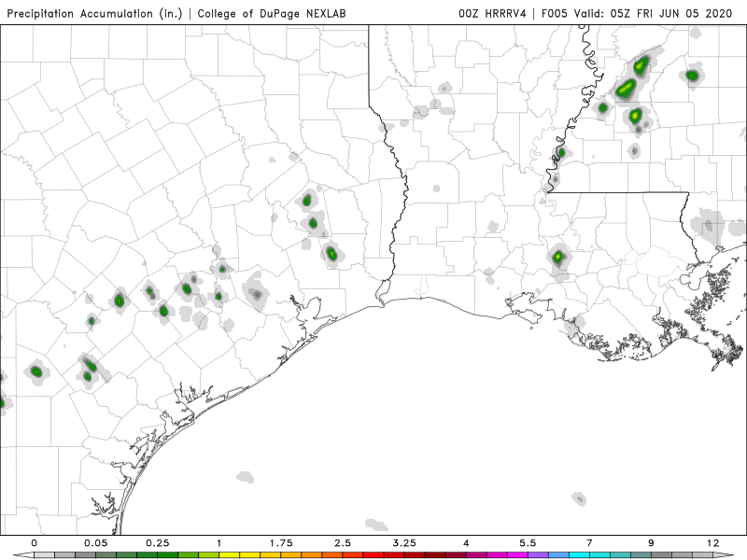Viewport: 747px width, 560px height.
Task: Click the "College of DuPage NEXLAB" label
Action: click(x=272, y=14)
